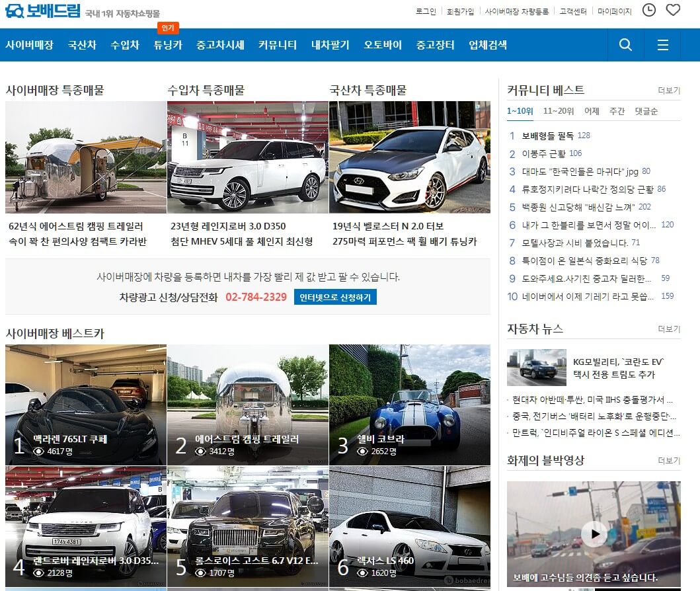Viewport: 700px width, 591px height.
Task: Open 오토바이 menu
Action: click(383, 45)
